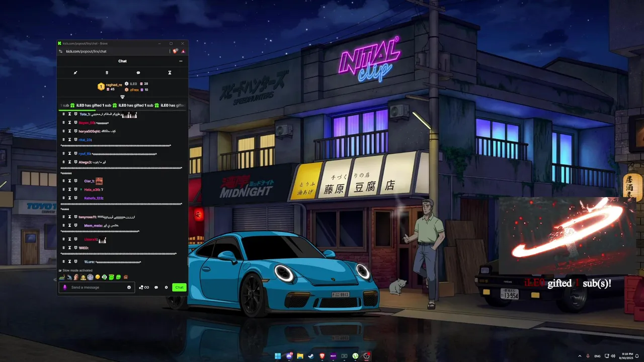Ban Mem_mela with shield icon
This screenshot has height=362, width=644.
(75, 225)
